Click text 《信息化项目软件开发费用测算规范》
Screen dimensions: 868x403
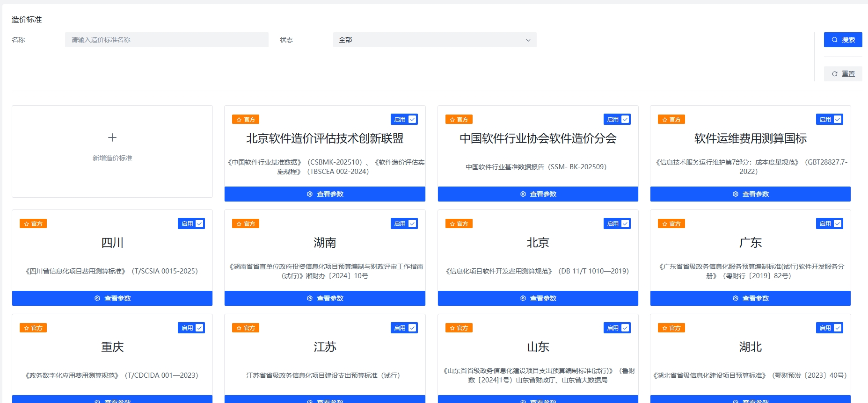click(499, 271)
